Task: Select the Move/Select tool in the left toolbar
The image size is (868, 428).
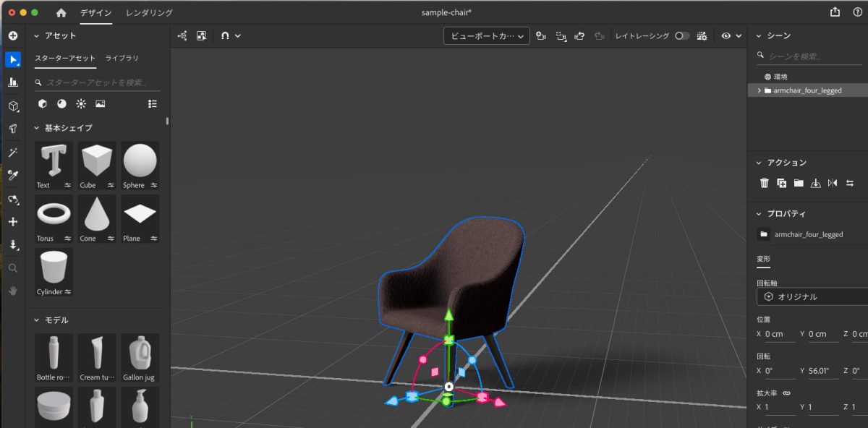Action: pyautogui.click(x=13, y=59)
